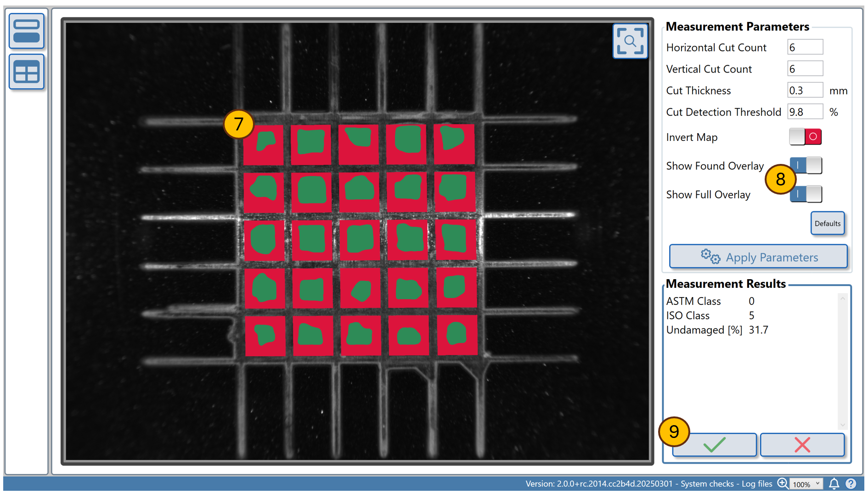This screenshot has height=494, width=868.
Task: Reject results with the red X
Action: pos(802,444)
